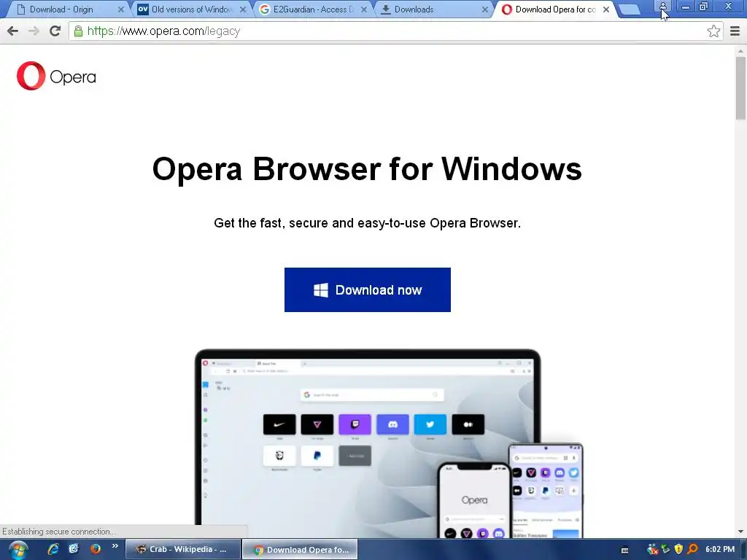Bookmark this page with the star icon
747x560 pixels.
[713, 31]
